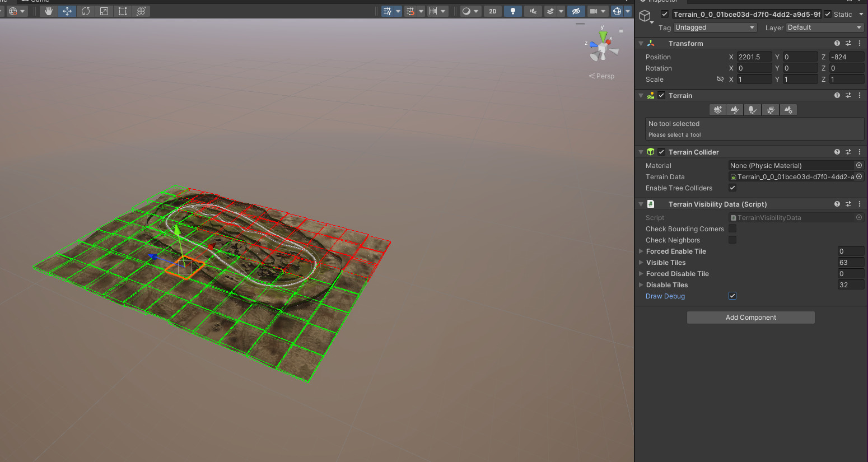Screen dimensions: 868x462
Task: Open the Terrain Settings tool
Action: pyautogui.click(x=788, y=110)
